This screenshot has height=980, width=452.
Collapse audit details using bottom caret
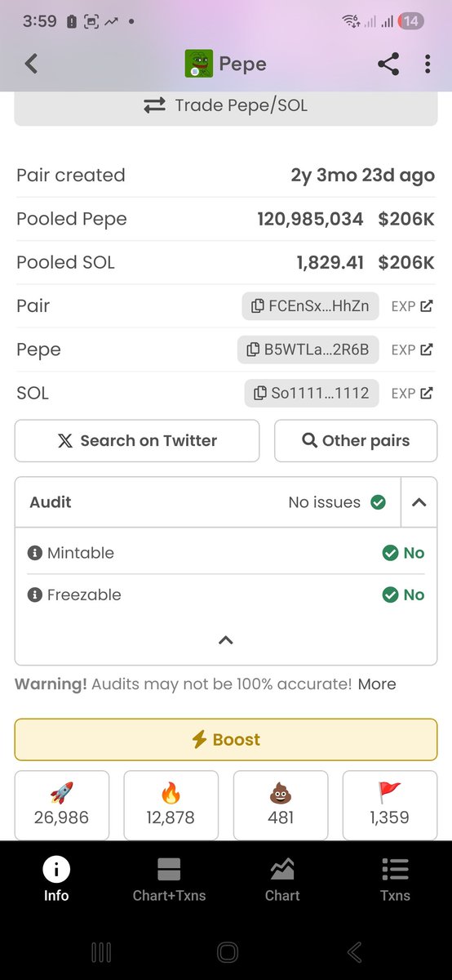[226, 640]
